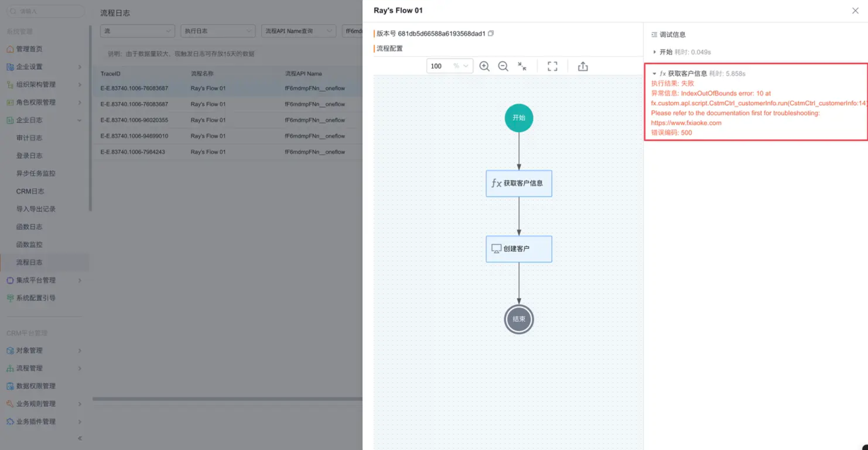This screenshot has height=450, width=868.
Task: Click the 开始 start node circle
Action: (x=519, y=118)
